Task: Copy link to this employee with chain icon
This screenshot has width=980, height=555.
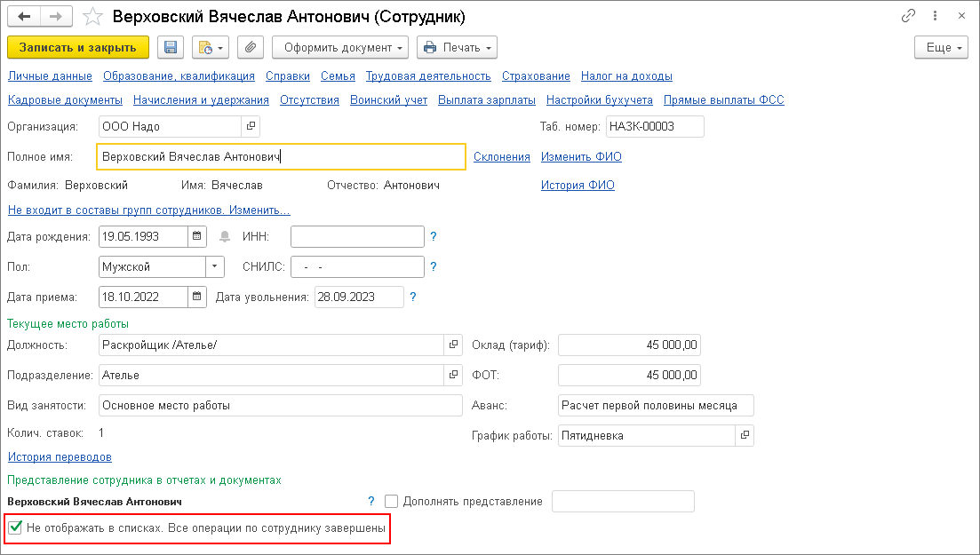Action: pos(908,16)
